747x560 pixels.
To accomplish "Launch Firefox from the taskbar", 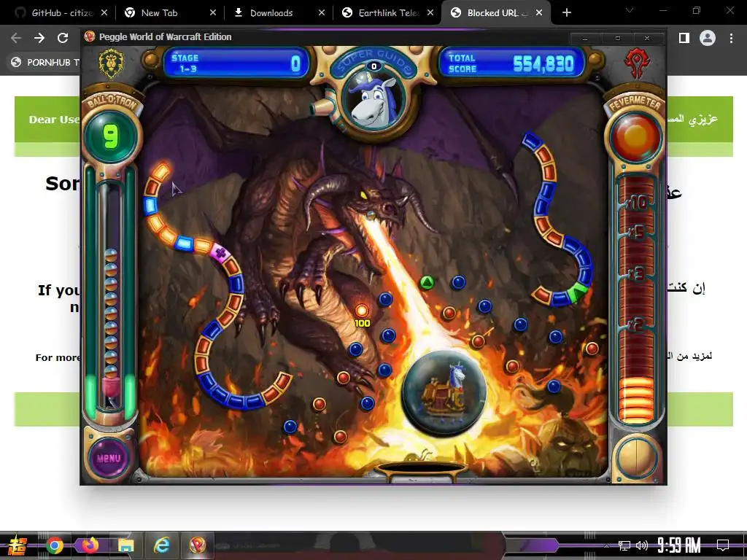I will pos(90,545).
